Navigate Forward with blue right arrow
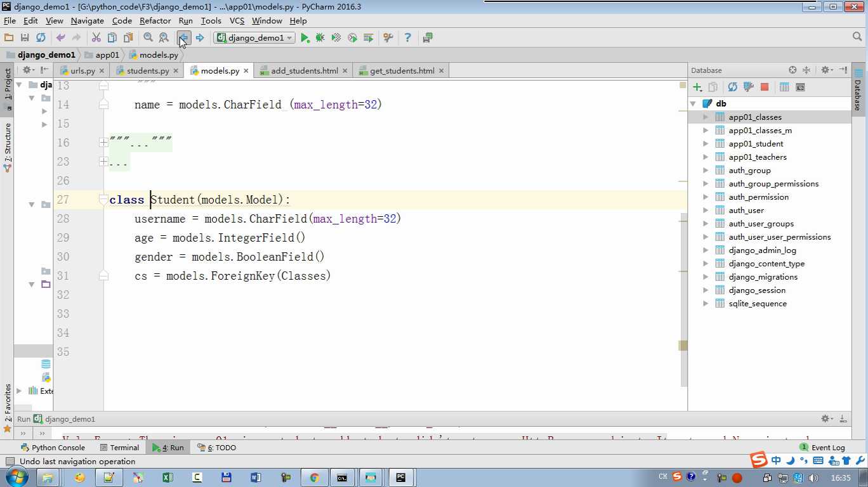 click(x=200, y=38)
